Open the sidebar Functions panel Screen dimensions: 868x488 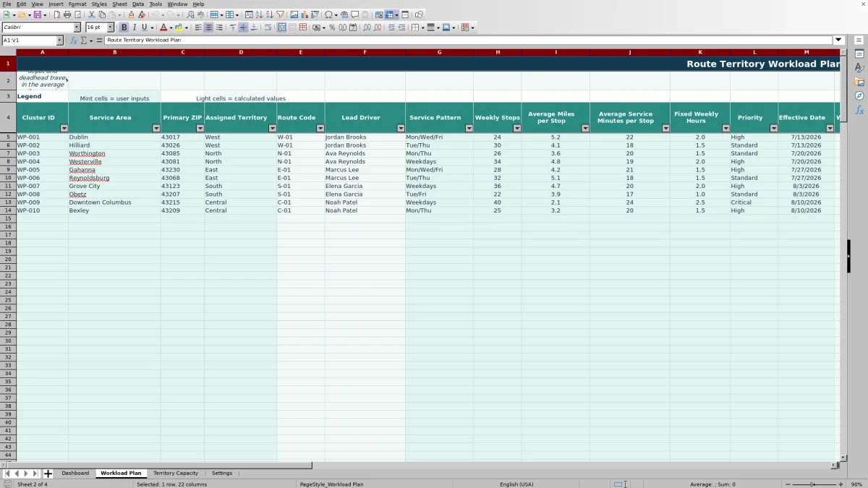tap(859, 110)
